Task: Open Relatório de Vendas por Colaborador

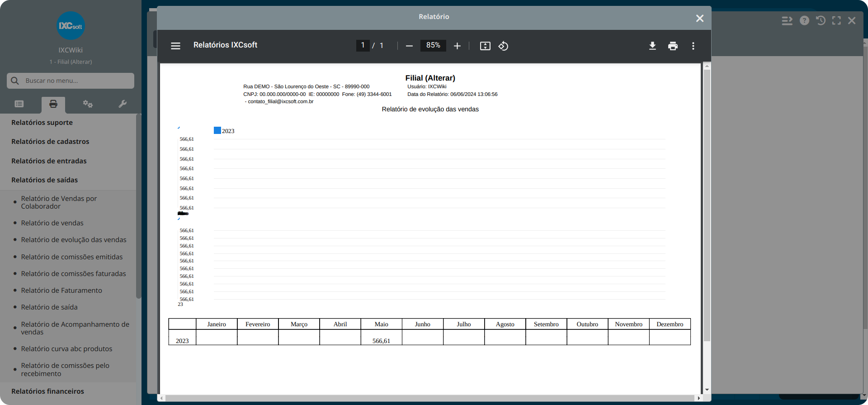Action: (59, 202)
